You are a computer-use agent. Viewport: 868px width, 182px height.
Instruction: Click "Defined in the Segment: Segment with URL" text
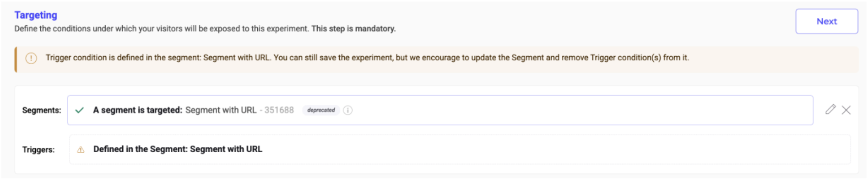click(x=178, y=149)
